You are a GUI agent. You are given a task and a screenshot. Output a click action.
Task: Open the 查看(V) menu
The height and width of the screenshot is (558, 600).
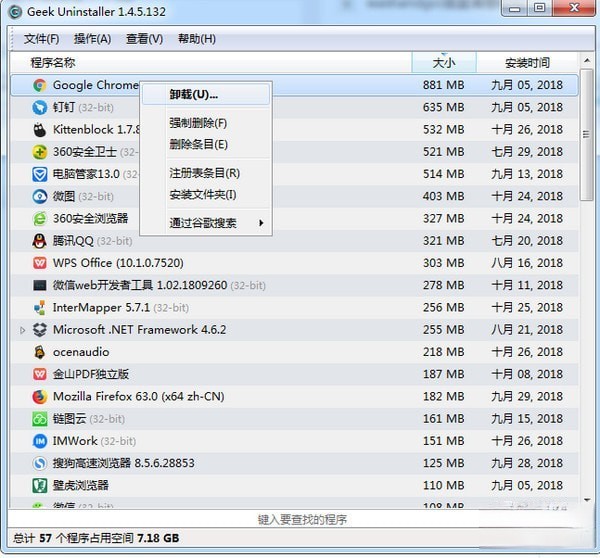[x=144, y=39]
